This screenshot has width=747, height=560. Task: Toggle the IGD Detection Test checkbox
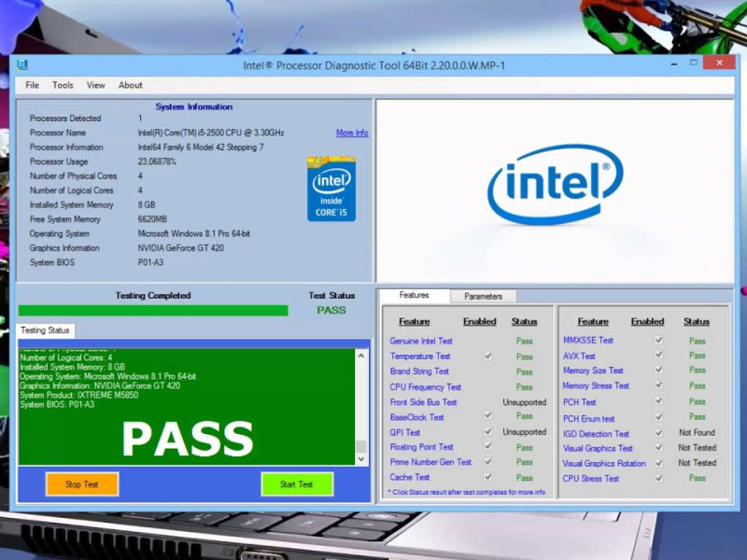[659, 433]
